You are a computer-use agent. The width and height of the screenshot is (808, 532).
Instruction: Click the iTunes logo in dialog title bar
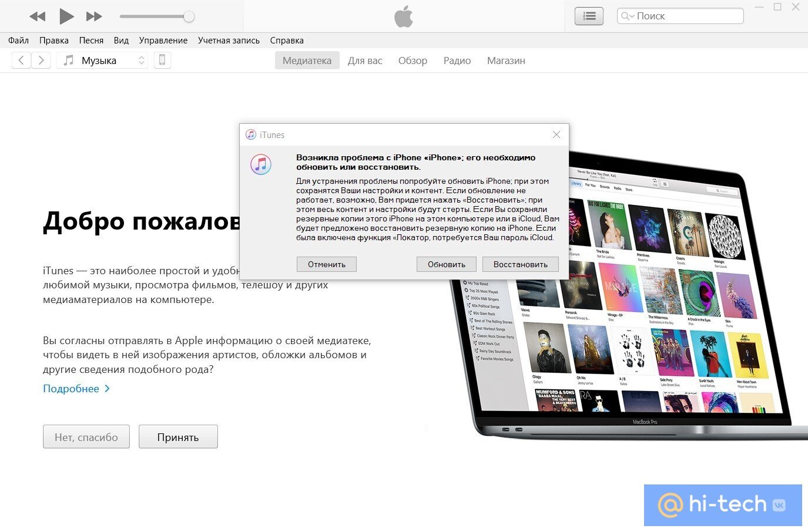[x=251, y=134]
